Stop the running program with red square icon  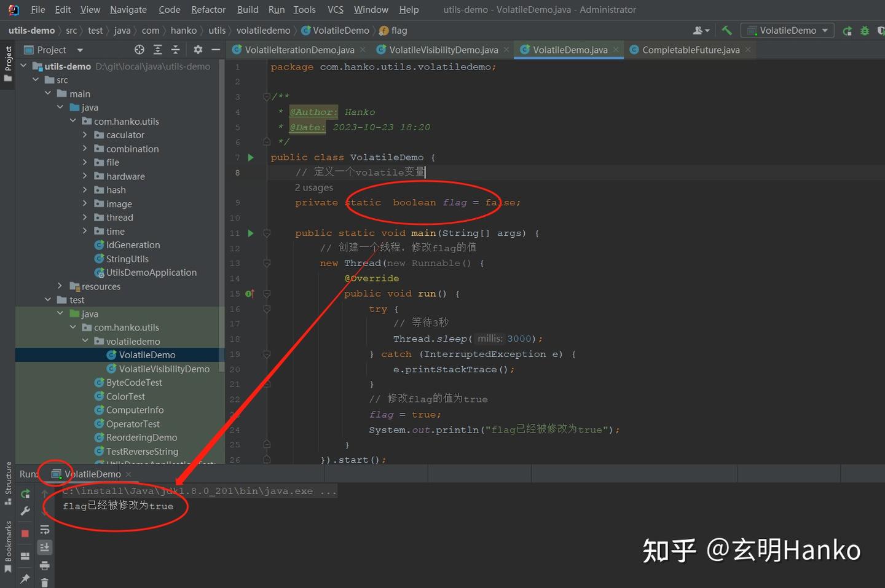coord(25,533)
